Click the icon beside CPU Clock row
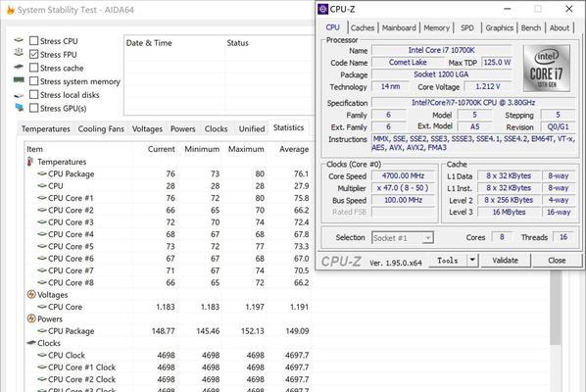Image resolution: width=586 pixels, height=392 pixels. click(42, 355)
